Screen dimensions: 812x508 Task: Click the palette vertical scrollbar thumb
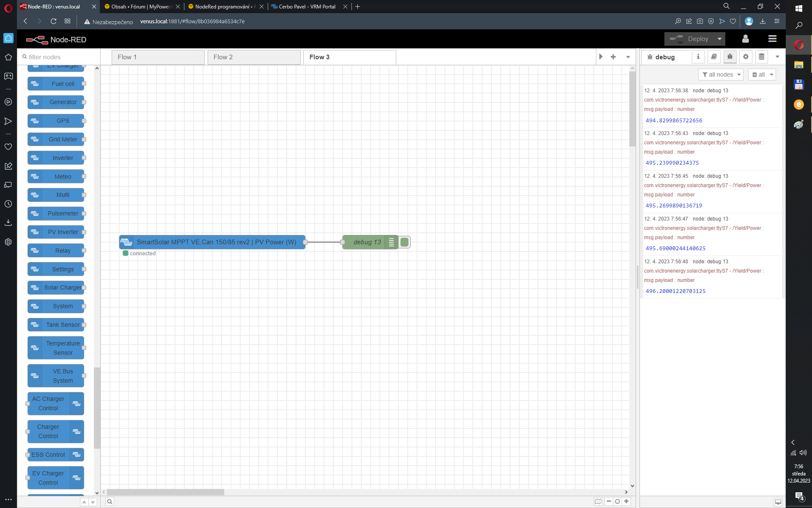pyautogui.click(x=97, y=407)
